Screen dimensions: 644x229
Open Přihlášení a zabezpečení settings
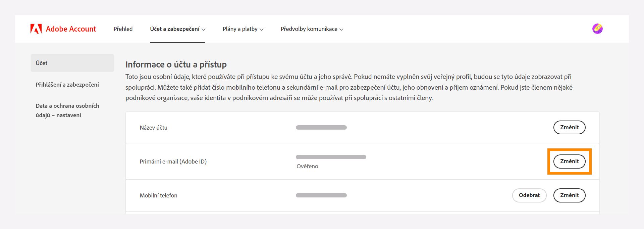[x=67, y=85]
